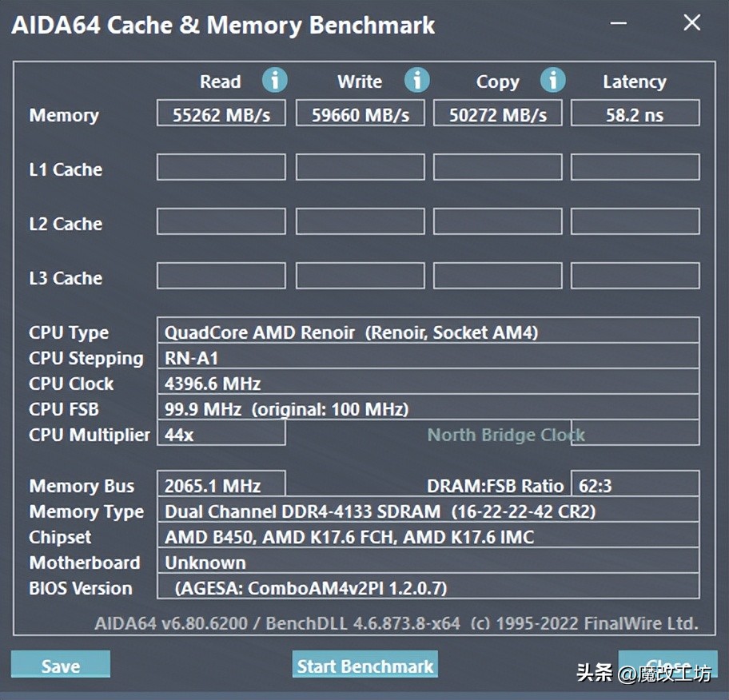Click the Memory Copy result of 50272 MB/s
The height and width of the screenshot is (700, 729).
pos(497,113)
